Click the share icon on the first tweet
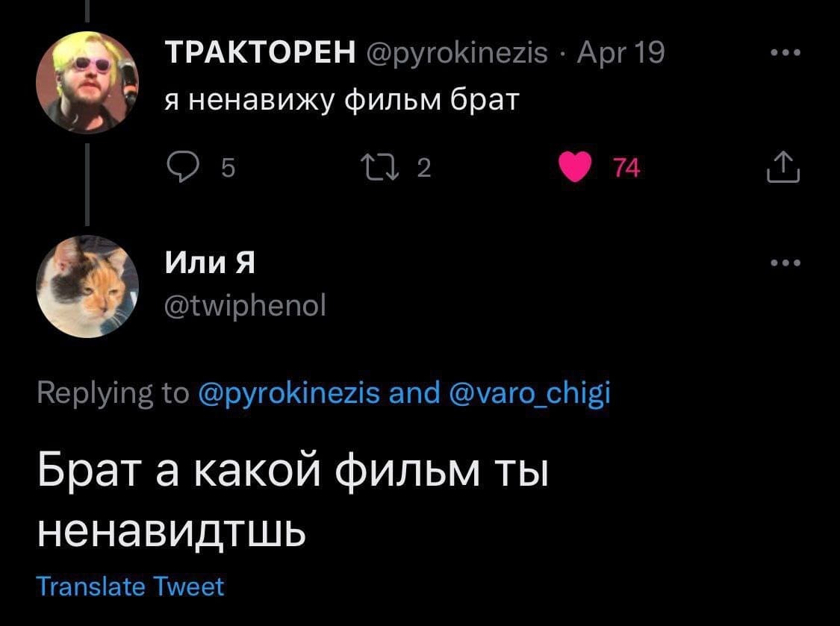The width and height of the screenshot is (840, 626). (783, 169)
